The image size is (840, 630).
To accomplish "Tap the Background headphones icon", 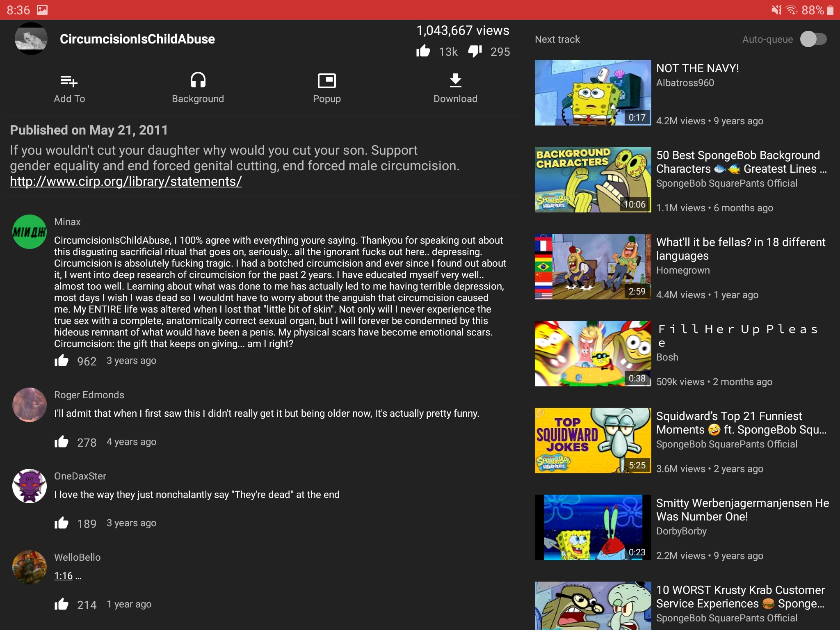I will (198, 80).
